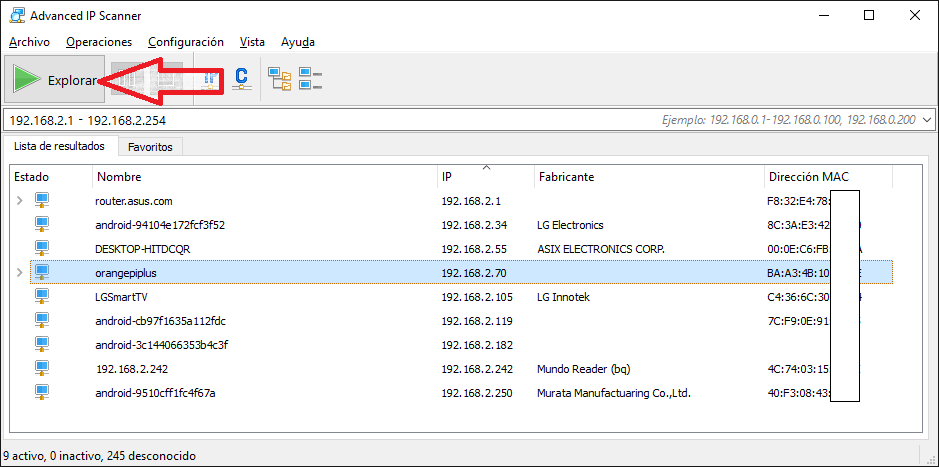Open the IP range history dropdown
This screenshot has height=467, width=939.
(926, 120)
